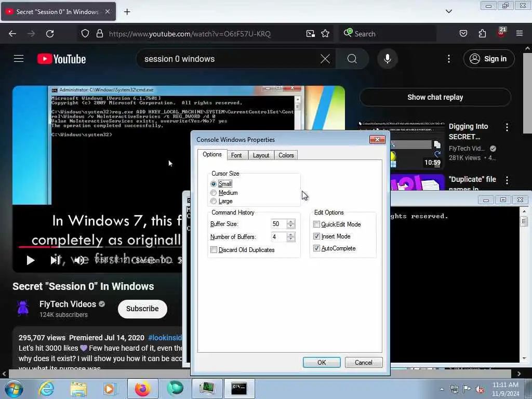
Task: Click the YouTube URL address bar
Action: coord(190,34)
